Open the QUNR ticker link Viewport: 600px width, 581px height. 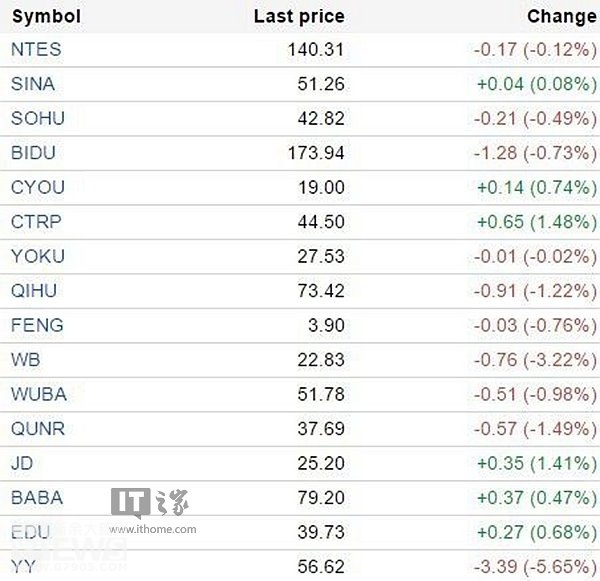pyautogui.click(x=38, y=429)
